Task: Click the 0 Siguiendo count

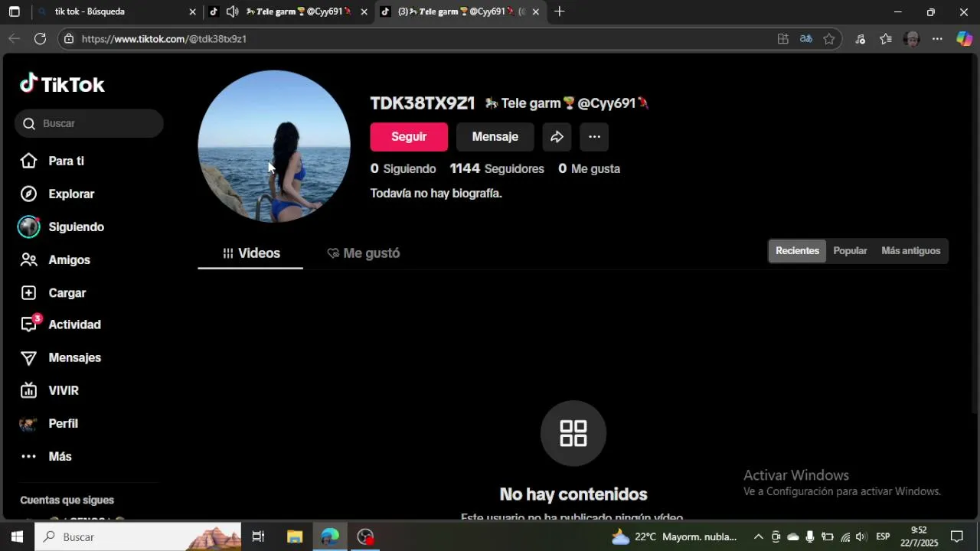Action: [403, 168]
